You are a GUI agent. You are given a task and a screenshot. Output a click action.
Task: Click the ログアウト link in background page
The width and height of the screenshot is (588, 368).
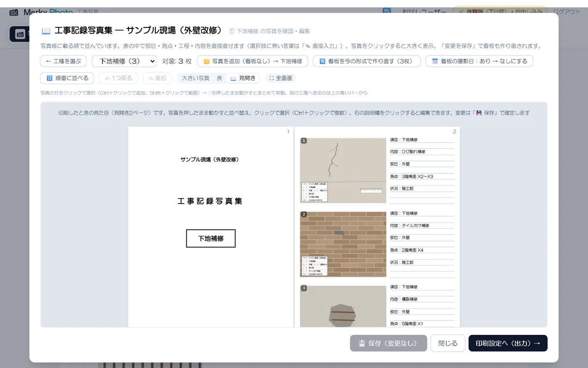[x=567, y=11]
